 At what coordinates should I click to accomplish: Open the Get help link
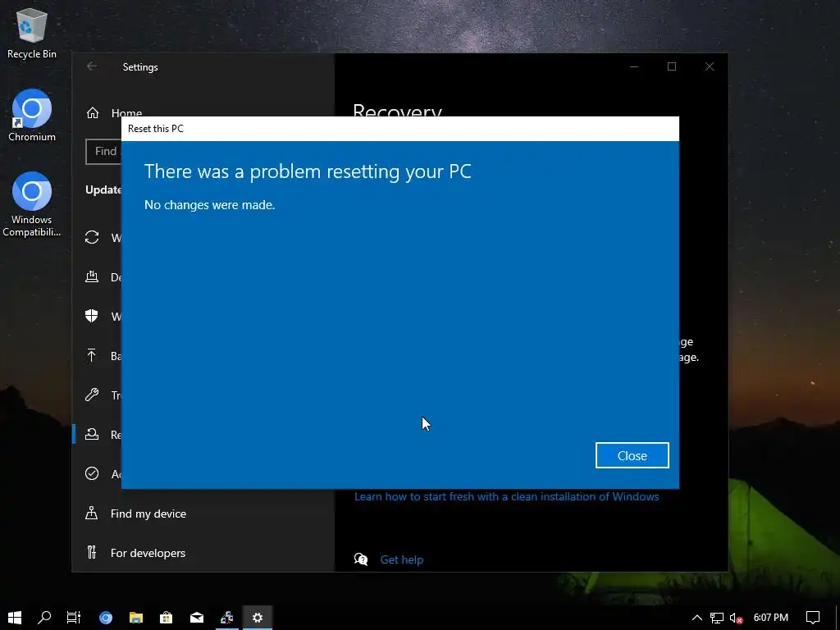point(401,559)
